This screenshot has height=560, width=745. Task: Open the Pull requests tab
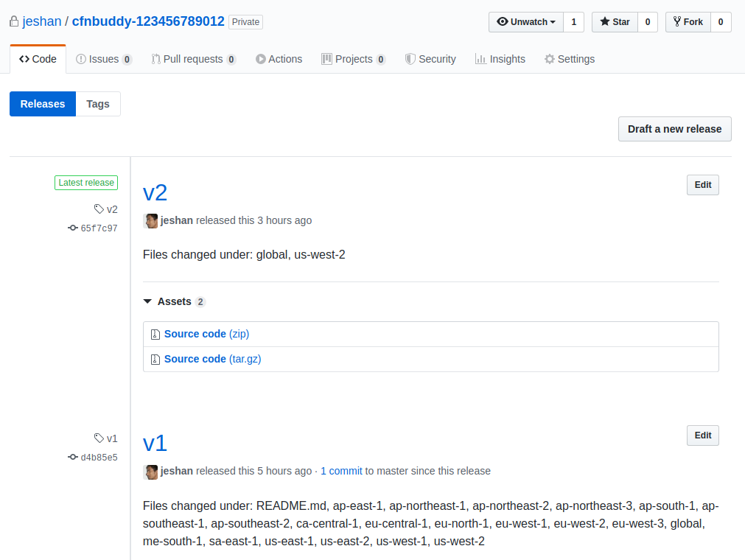click(193, 59)
